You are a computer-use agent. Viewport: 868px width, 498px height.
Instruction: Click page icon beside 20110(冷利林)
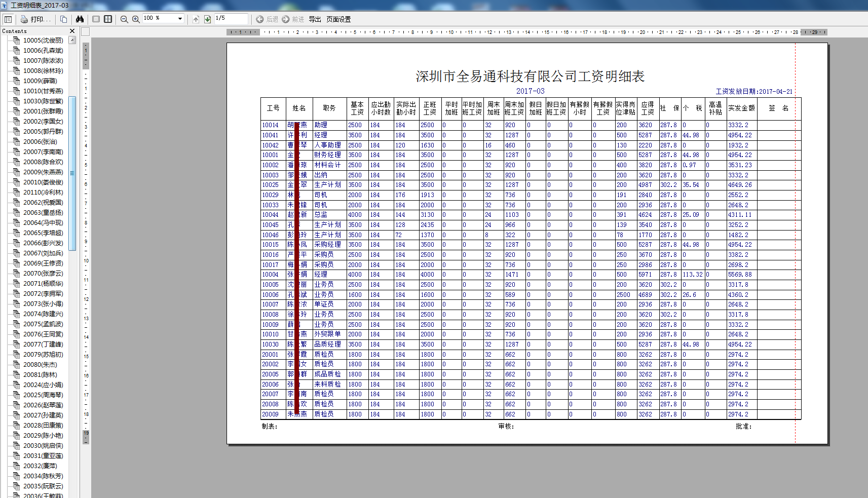[16, 192]
